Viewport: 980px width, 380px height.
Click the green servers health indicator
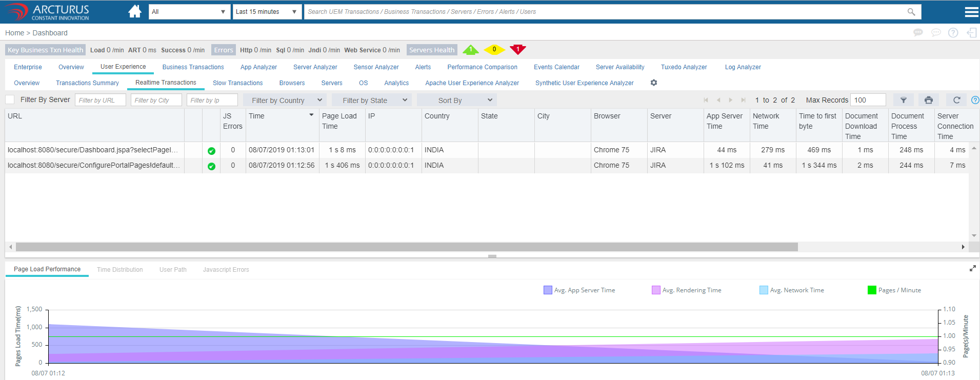pyautogui.click(x=470, y=50)
